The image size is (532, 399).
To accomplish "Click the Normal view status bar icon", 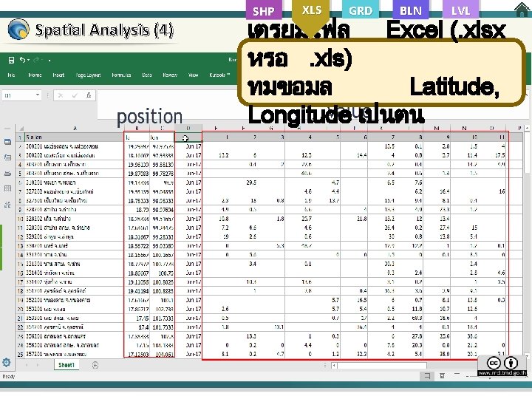I will (x=427, y=375).
